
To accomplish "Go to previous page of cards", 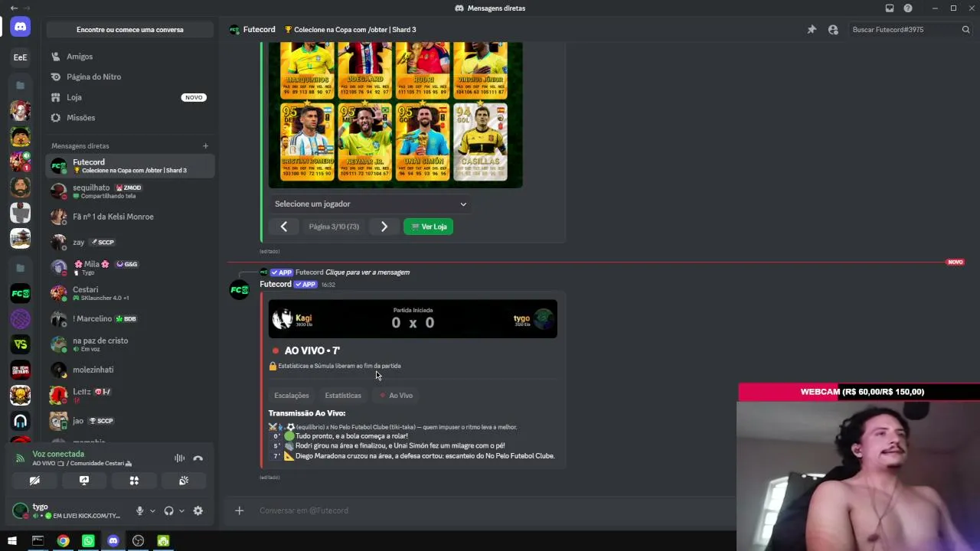I will [284, 227].
